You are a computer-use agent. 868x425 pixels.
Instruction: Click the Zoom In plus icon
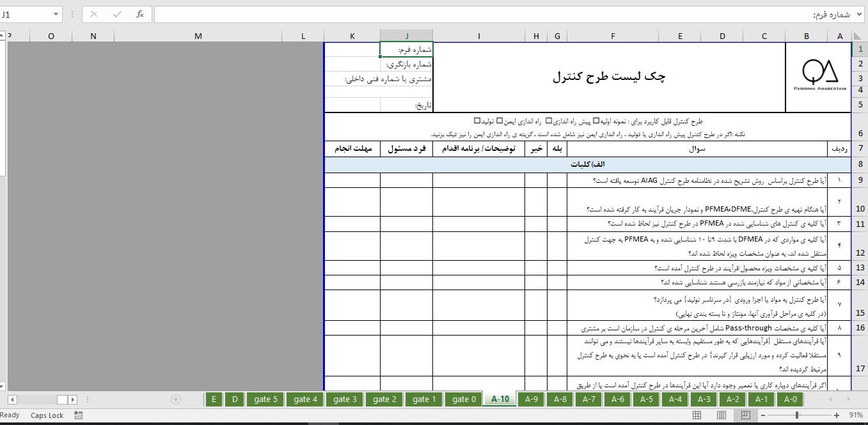(837, 415)
